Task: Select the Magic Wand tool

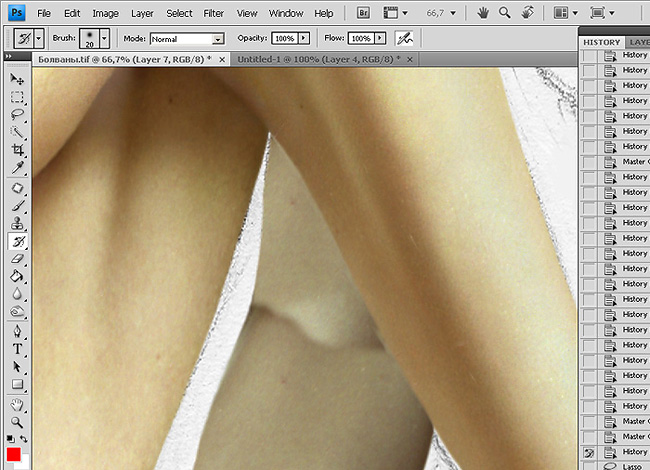Action: (17, 132)
